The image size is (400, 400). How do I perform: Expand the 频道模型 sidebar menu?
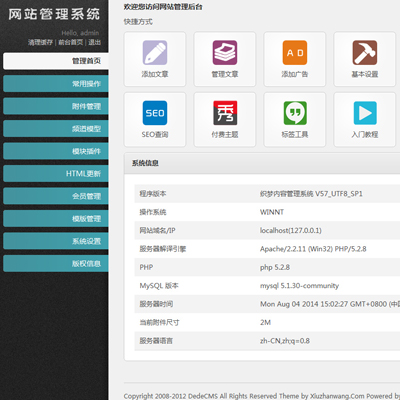(56, 129)
